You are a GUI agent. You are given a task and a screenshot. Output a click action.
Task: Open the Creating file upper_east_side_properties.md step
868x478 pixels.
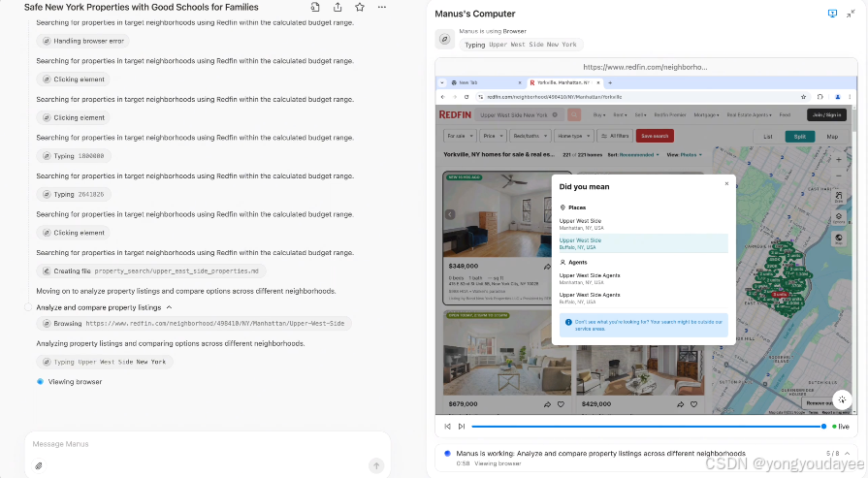coord(150,271)
